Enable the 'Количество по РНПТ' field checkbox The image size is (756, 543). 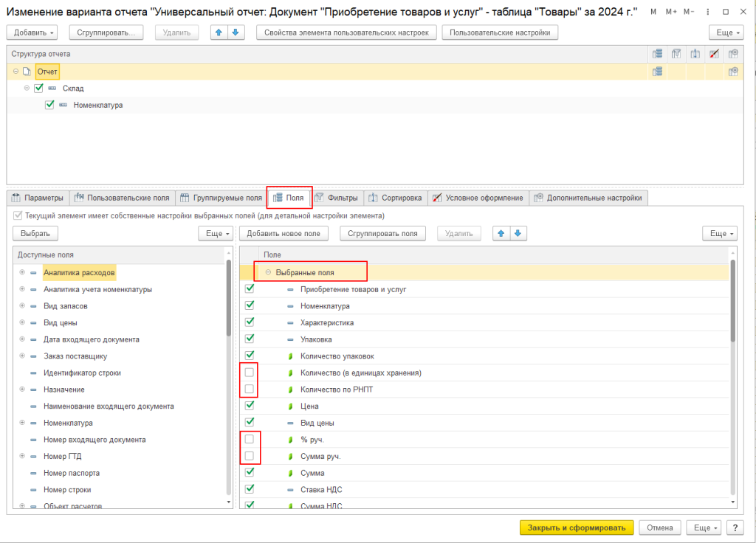tap(250, 389)
